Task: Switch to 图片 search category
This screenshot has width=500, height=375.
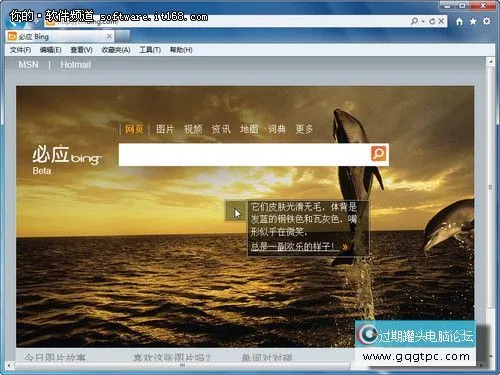Action: pos(165,129)
